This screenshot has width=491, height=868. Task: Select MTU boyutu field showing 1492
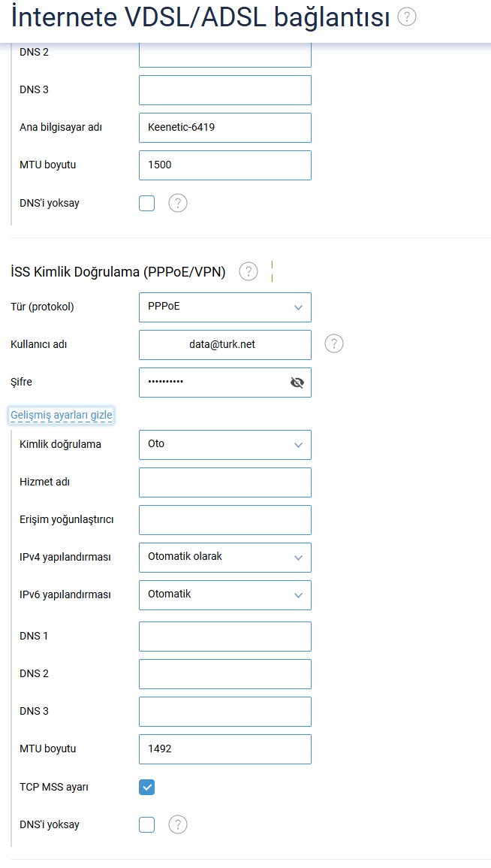click(x=225, y=749)
